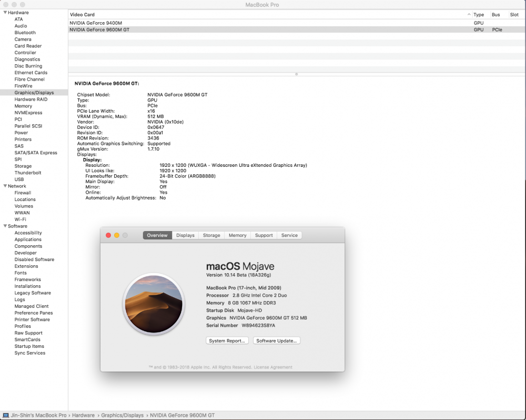Select Diagnostics in the sidebar
The height and width of the screenshot is (420, 526).
(x=27, y=59)
